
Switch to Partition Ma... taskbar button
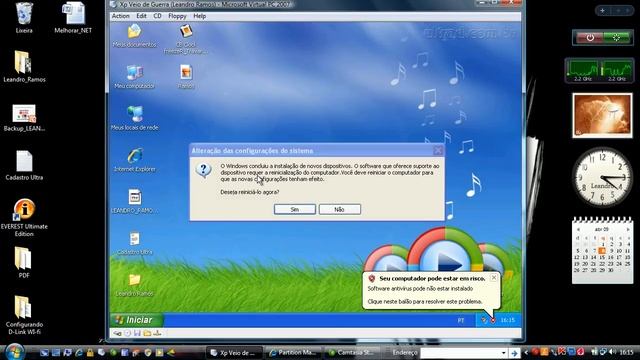point(293,352)
